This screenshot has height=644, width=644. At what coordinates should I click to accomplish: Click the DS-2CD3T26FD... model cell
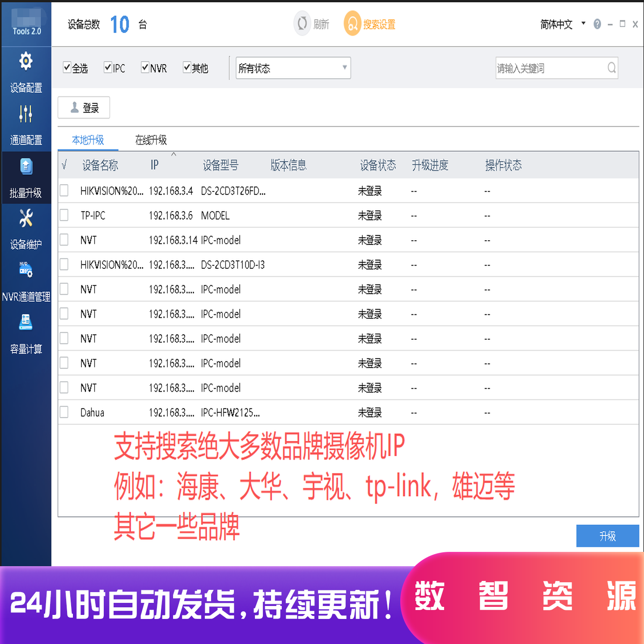233,191
